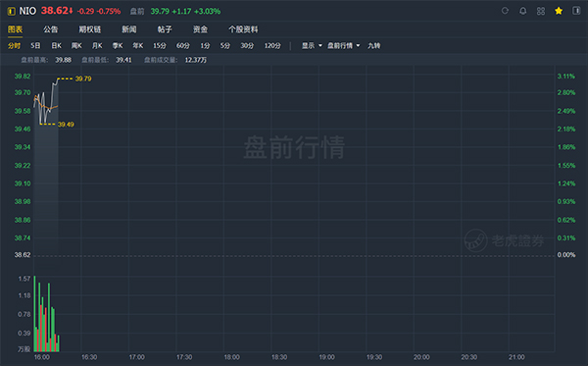Click the 39.79 price marker label
Image resolution: width=588 pixels, height=366 pixels.
tap(83, 78)
